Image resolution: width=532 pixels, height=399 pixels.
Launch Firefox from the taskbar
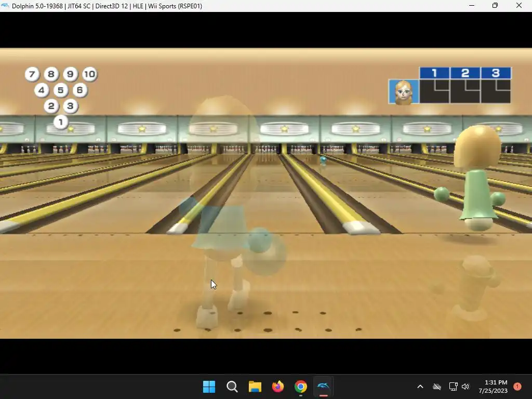tap(278, 387)
